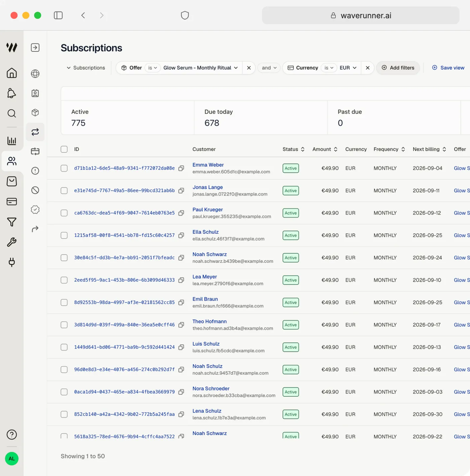Check the row for Ella Schulz

[x=64, y=235]
